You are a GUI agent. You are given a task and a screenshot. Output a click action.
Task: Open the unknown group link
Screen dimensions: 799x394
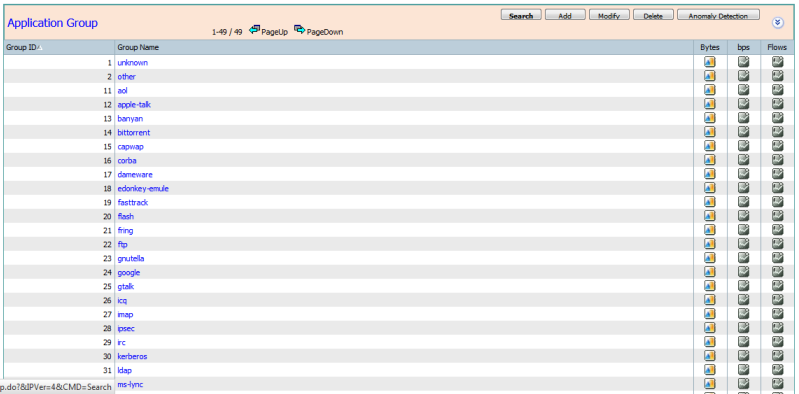coord(132,63)
